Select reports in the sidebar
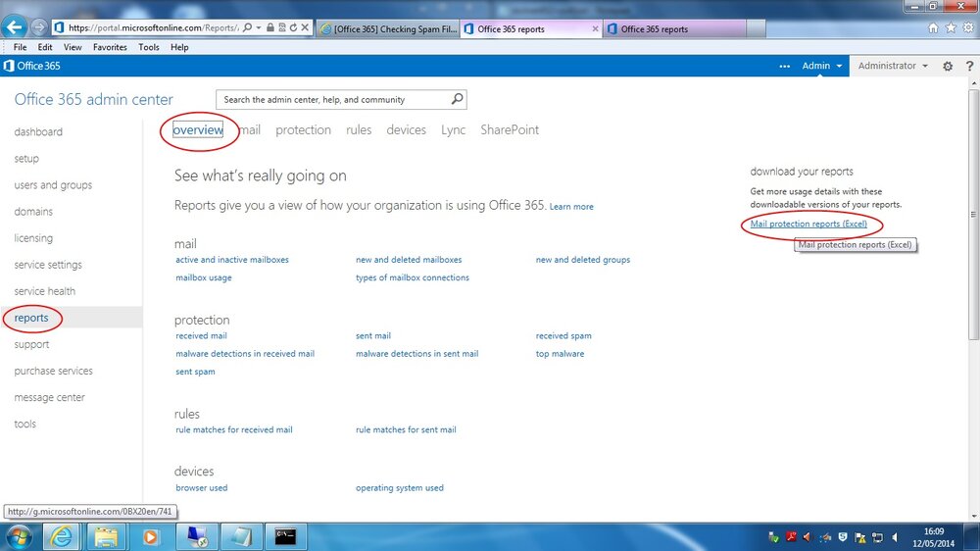 coord(31,318)
